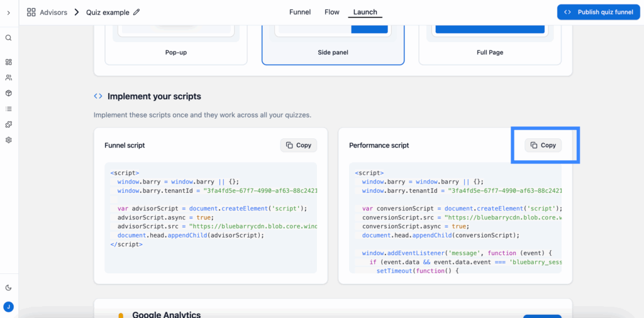Click Publish quiz funnel button
This screenshot has height=318, width=644.
point(599,12)
